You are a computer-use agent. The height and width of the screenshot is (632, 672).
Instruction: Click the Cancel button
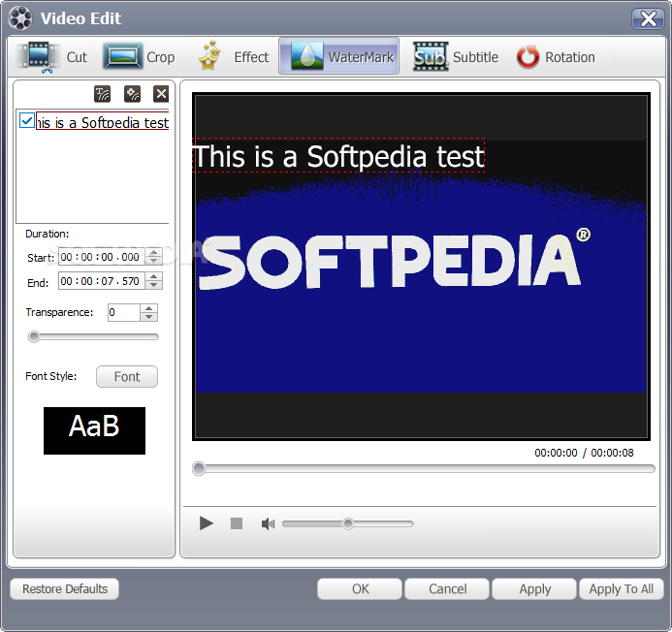[x=447, y=588]
